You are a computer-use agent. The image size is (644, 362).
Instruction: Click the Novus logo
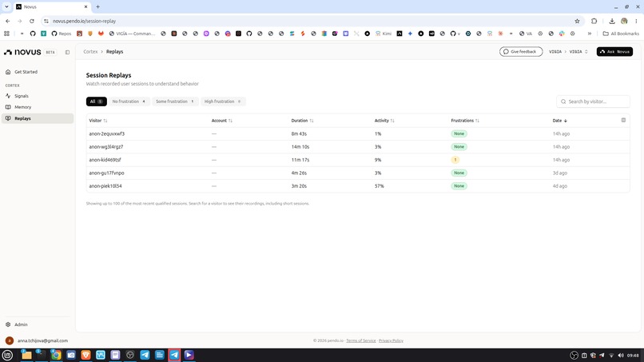click(x=22, y=52)
